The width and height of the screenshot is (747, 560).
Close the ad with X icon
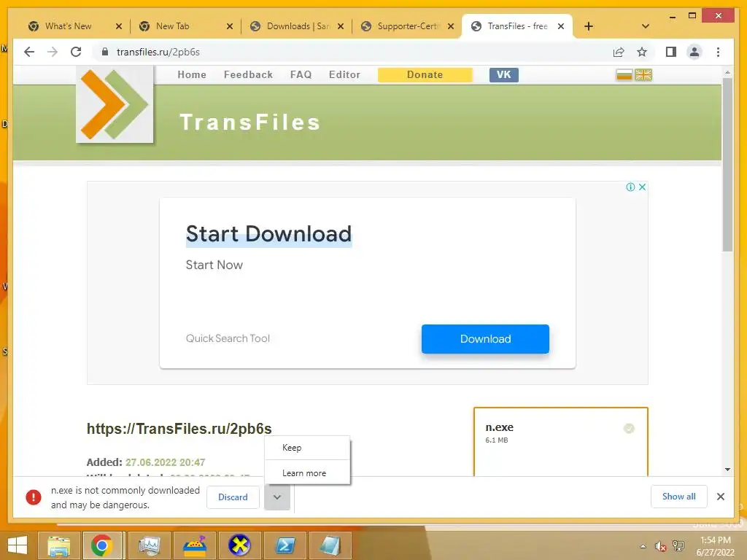pyautogui.click(x=642, y=187)
